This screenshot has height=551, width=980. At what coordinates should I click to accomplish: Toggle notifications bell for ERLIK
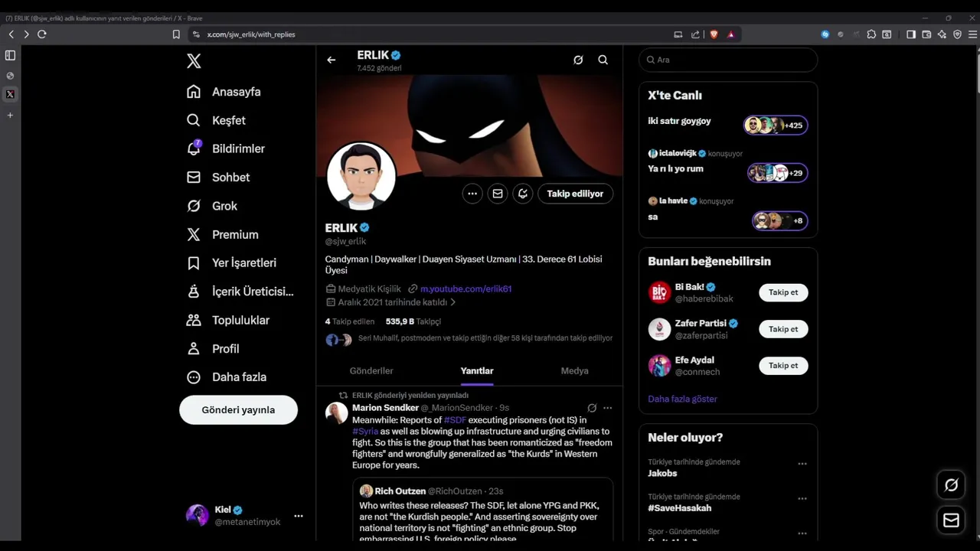pyautogui.click(x=523, y=194)
